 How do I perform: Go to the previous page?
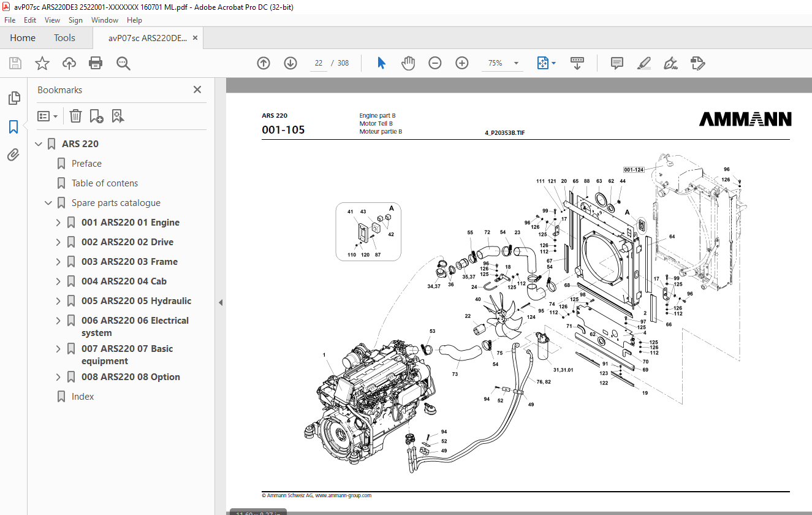(264, 63)
